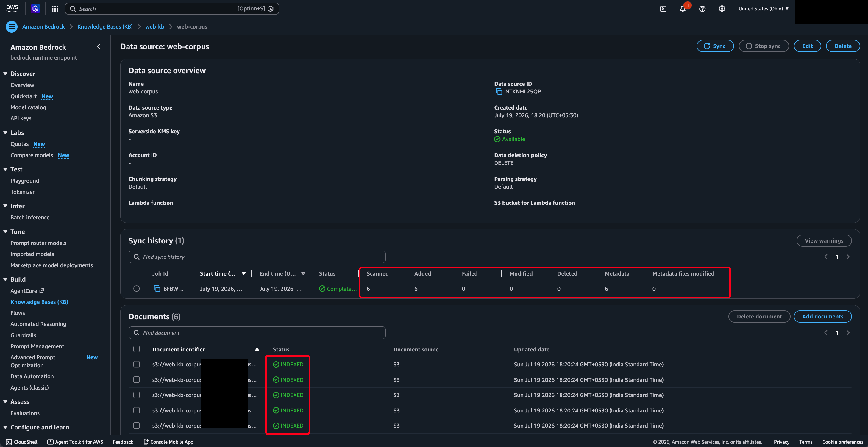Copy the sync Job Id BFBW
This screenshot has width=868, height=447.
(x=157, y=289)
